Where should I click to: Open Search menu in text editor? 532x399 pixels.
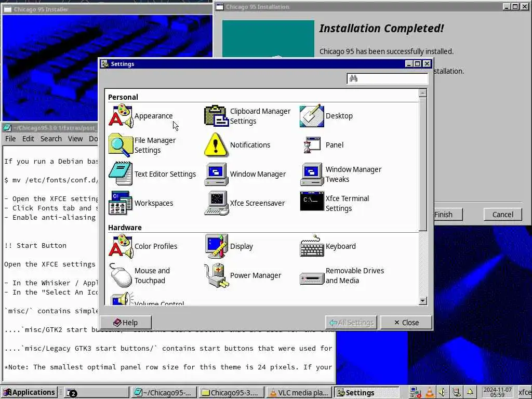click(51, 139)
